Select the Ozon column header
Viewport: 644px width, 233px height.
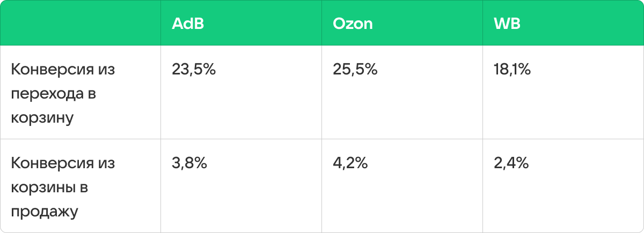353,24
